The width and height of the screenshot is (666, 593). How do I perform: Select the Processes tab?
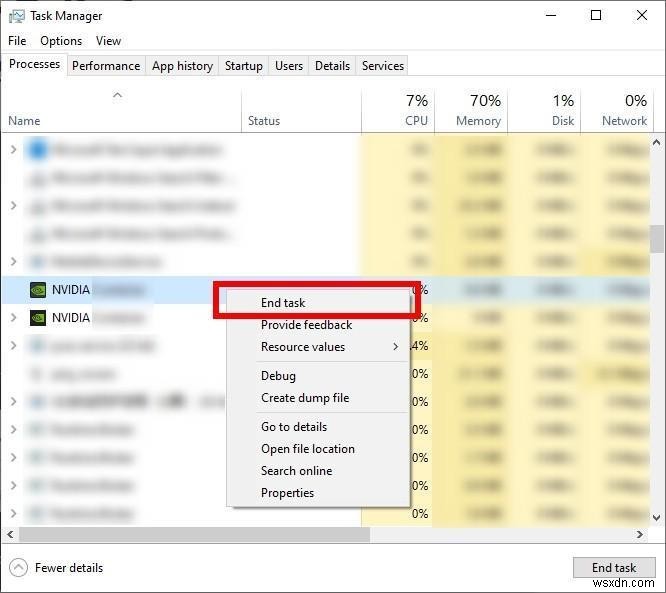(x=34, y=64)
